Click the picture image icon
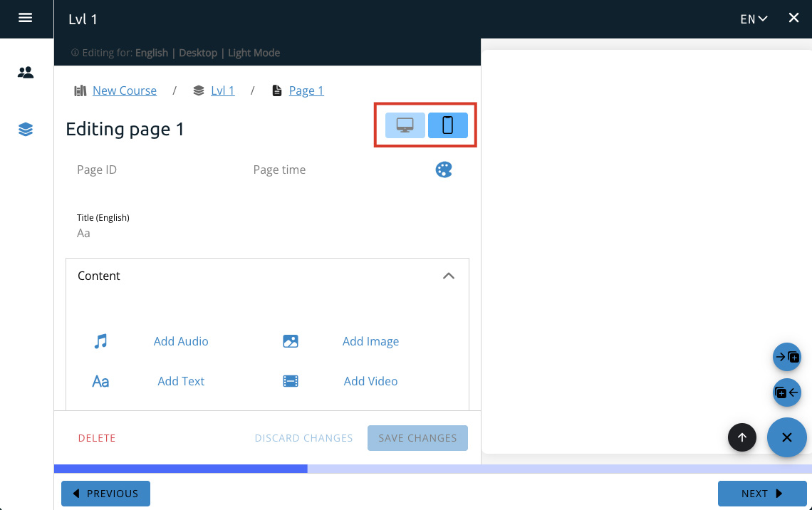The width and height of the screenshot is (812, 510). (291, 341)
